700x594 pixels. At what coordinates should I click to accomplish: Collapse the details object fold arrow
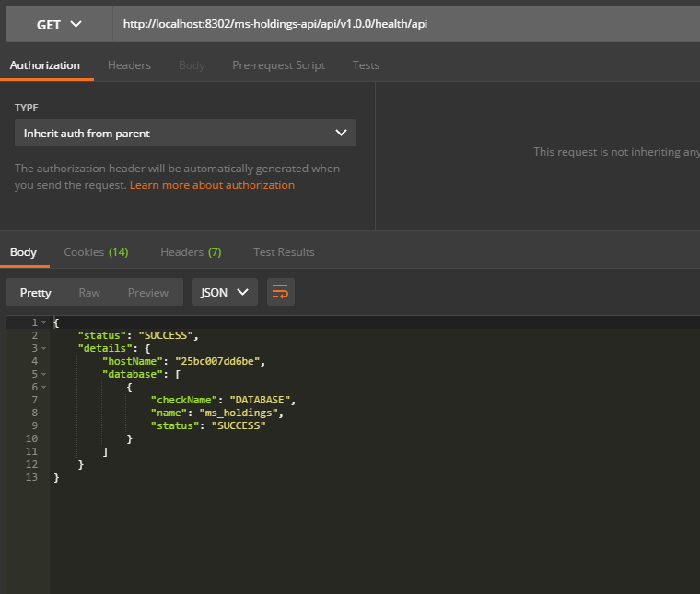pyautogui.click(x=43, y=348)
